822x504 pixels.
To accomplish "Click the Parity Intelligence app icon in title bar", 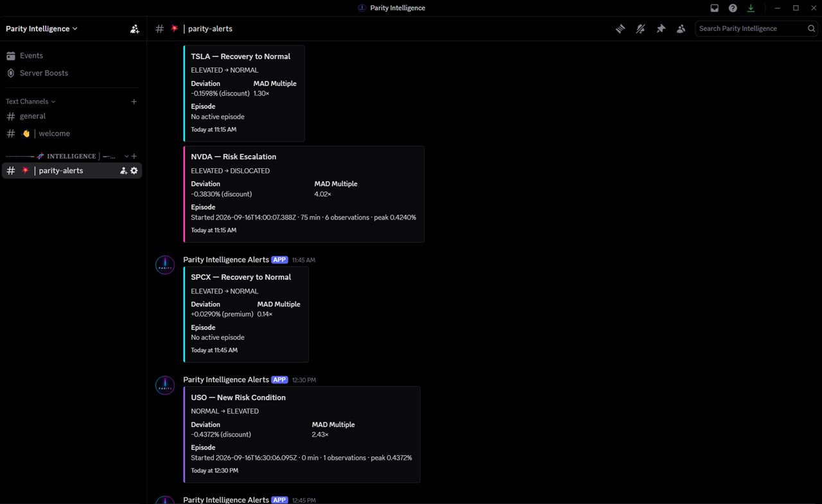I will pyautogui.click(x=362, y=8).
